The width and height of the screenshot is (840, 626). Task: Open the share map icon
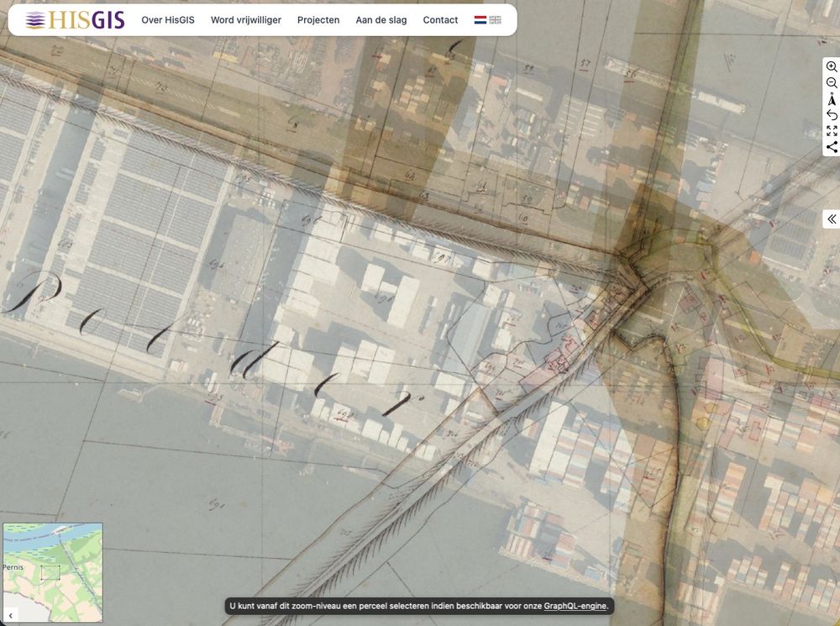point(832,147)
